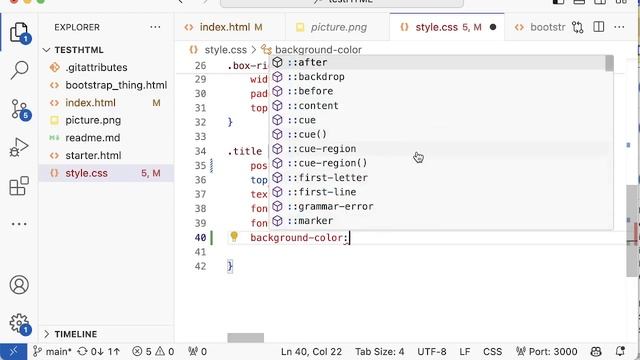Go to line via Ln 40, Col 22
This screenshot has width=640, height=360.
pyautogui.click(x=311, y=351)
